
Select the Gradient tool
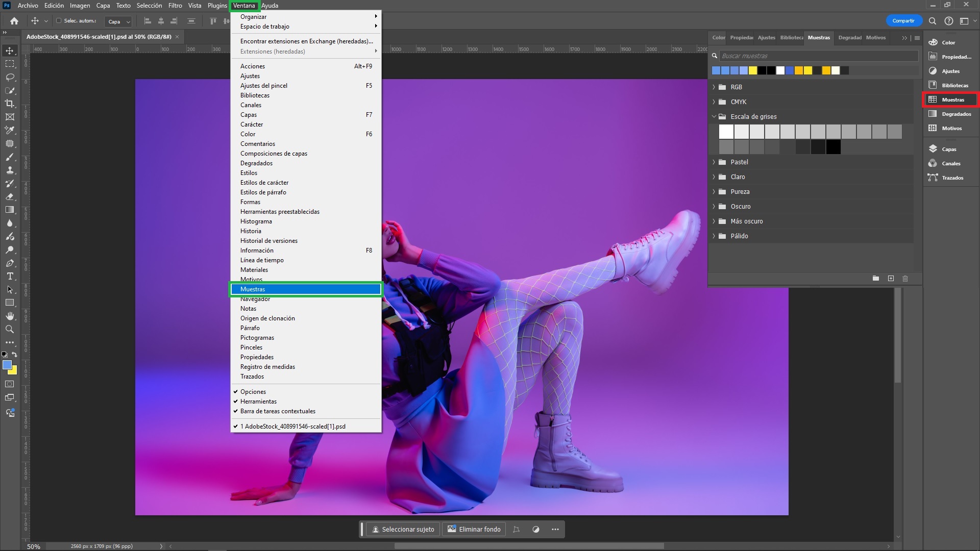coord(10,210)
